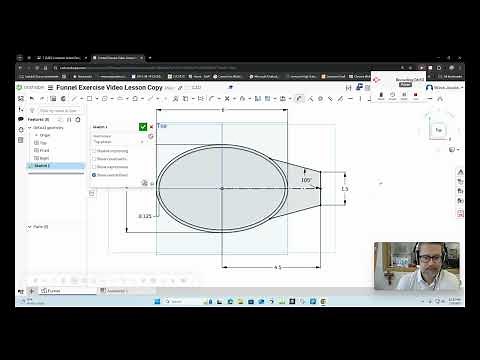Click the Filter by name input field
The width and height of the screenshot is (480, 360).
click(59, 110)
